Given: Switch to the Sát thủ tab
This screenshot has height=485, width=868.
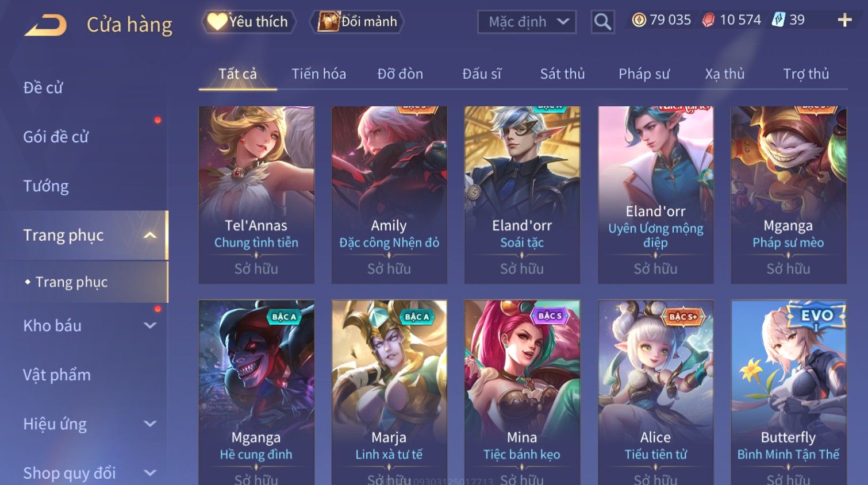Looking at the screenshot, I should [562, 74].
